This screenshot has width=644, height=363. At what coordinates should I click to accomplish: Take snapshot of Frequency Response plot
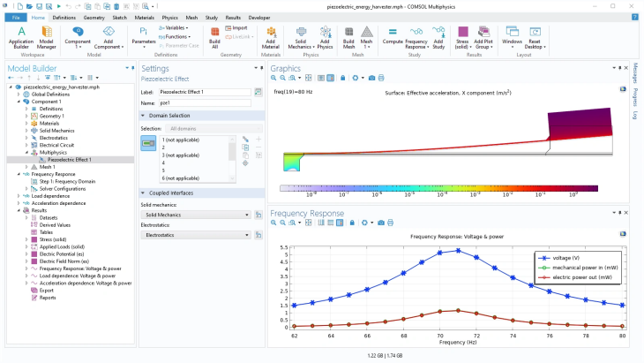(381, 223)
